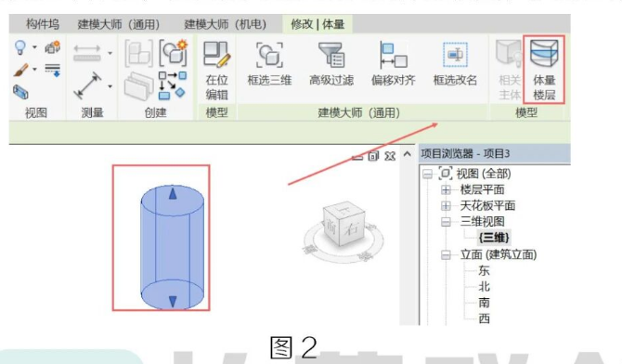Click the 体量楼层 mass floors button
622x364 pixels.
(544, 70)
